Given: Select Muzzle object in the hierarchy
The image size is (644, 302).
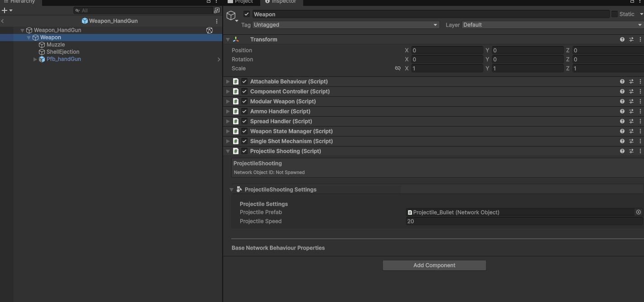Looking at the screenshot, I should [x=56, y=45].
